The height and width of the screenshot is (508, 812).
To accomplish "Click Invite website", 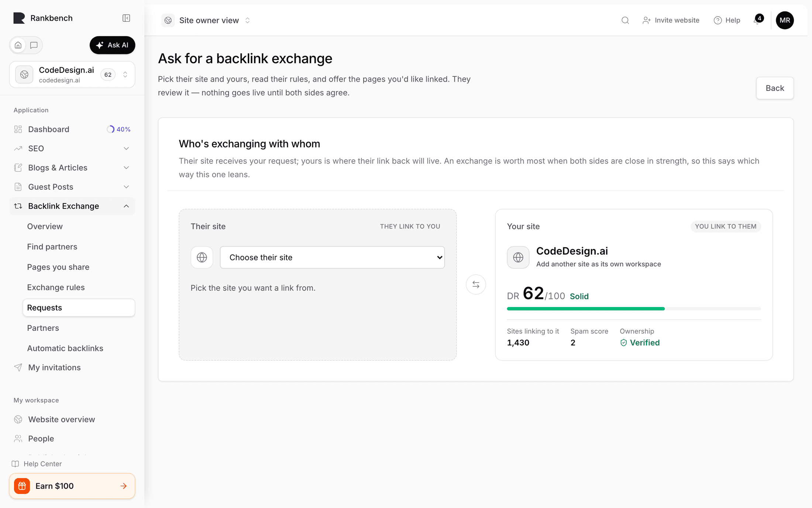I will pos(671,20).
